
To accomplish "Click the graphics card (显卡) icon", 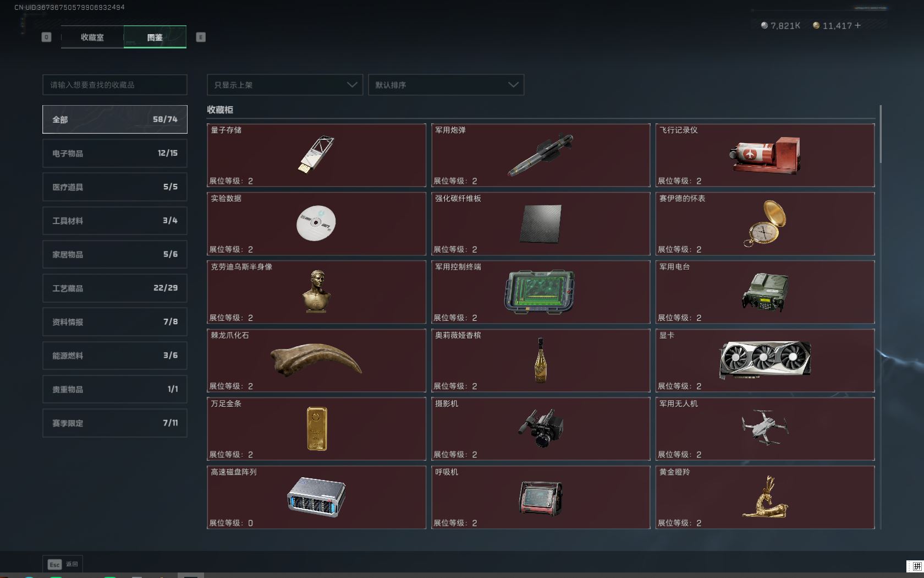I will point(765,359).
